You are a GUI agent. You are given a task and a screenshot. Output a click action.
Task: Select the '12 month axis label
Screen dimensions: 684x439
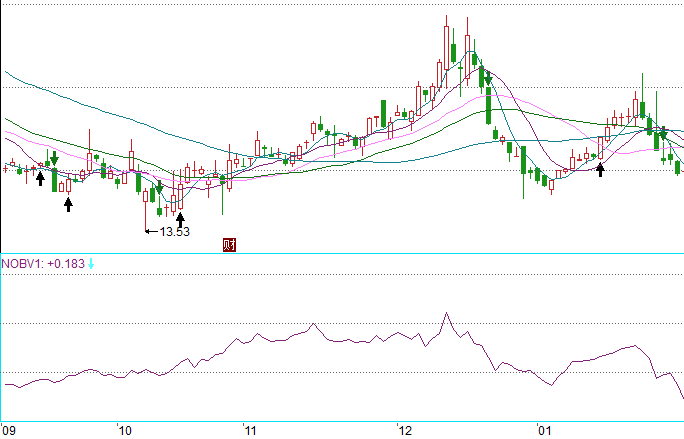(x=404, y=431)
